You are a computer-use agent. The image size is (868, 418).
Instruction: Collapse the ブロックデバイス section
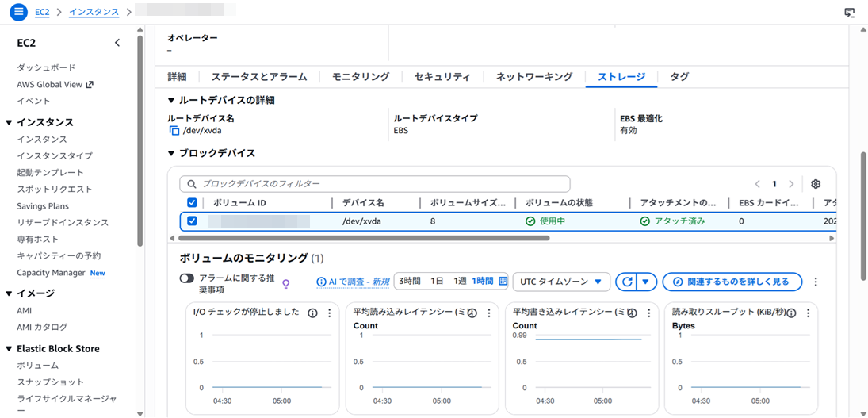(x=171, y=153)
